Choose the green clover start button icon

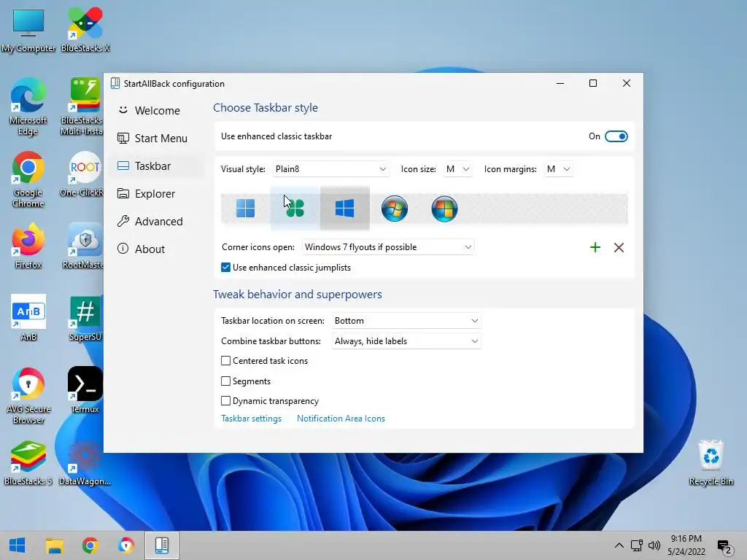tap(295, 208)
